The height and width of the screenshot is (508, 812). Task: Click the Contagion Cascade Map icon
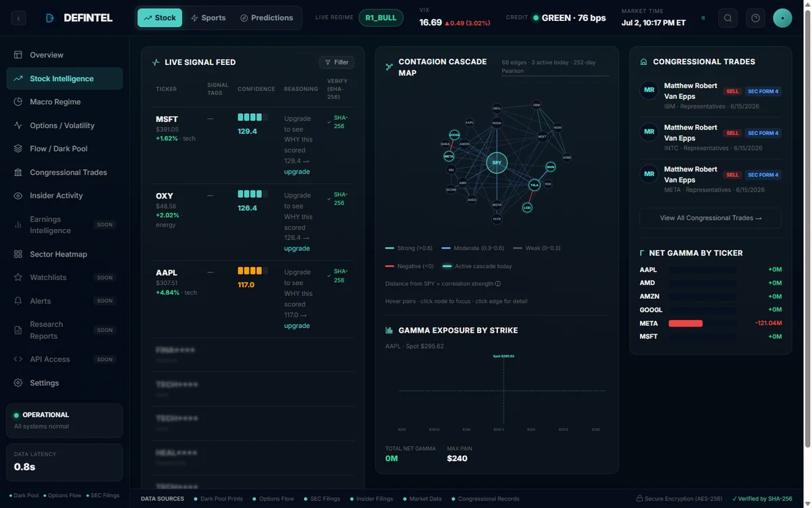[389, 67]
